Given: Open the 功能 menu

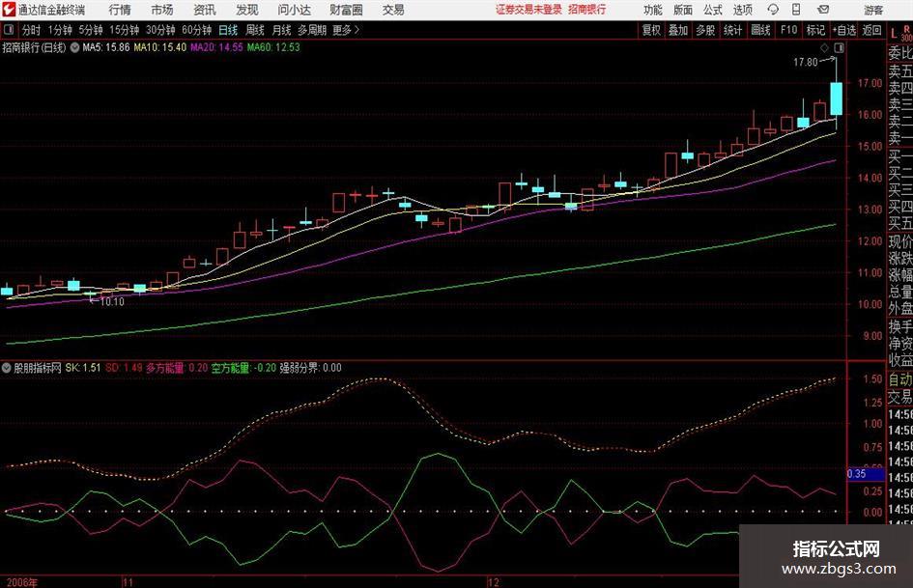Looking at the screenshot, I should pyautogui.click(x=653, y=10).
